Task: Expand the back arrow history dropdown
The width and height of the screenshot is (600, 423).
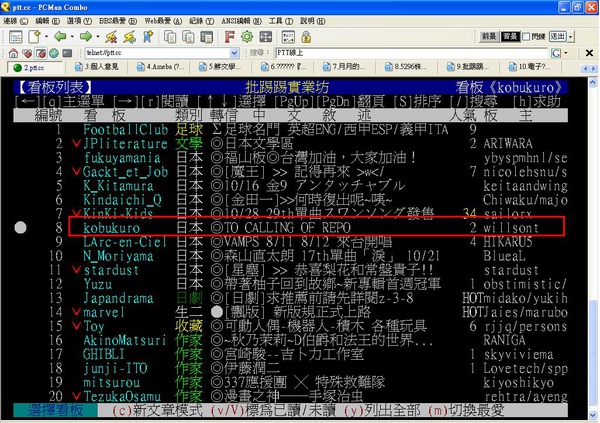Action: [x=72, y=37]
